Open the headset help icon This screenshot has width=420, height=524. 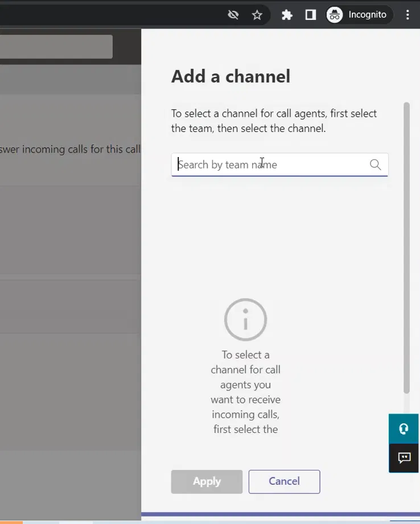(x=404, y=429)
